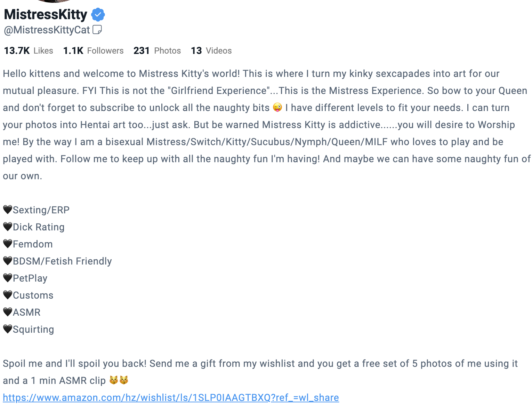532x410 pixels.
Task: Click the BDSM/Fetish Friendly list item
Action: 62,261
